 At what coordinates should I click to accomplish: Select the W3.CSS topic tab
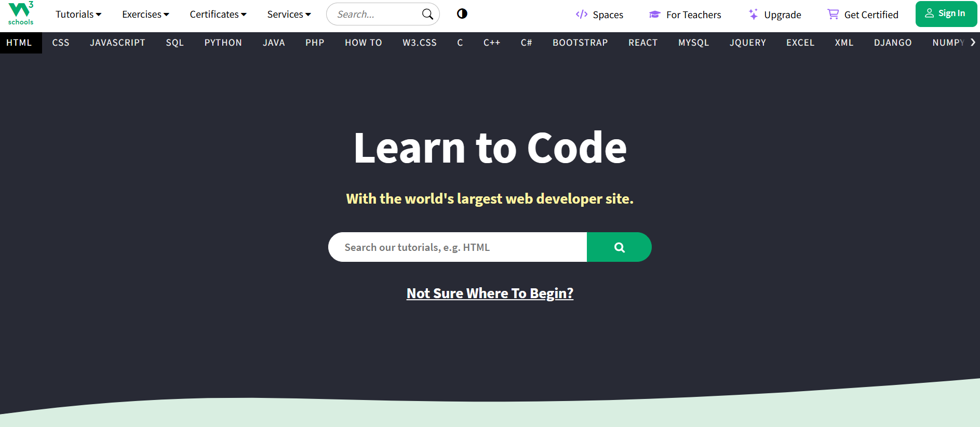tap(420, 43)
